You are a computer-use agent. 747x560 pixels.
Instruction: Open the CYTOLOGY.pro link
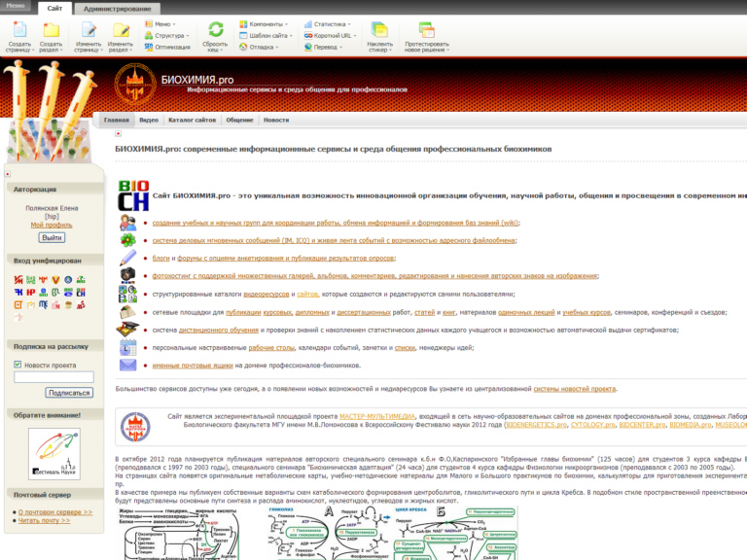[x=592, y=424]
